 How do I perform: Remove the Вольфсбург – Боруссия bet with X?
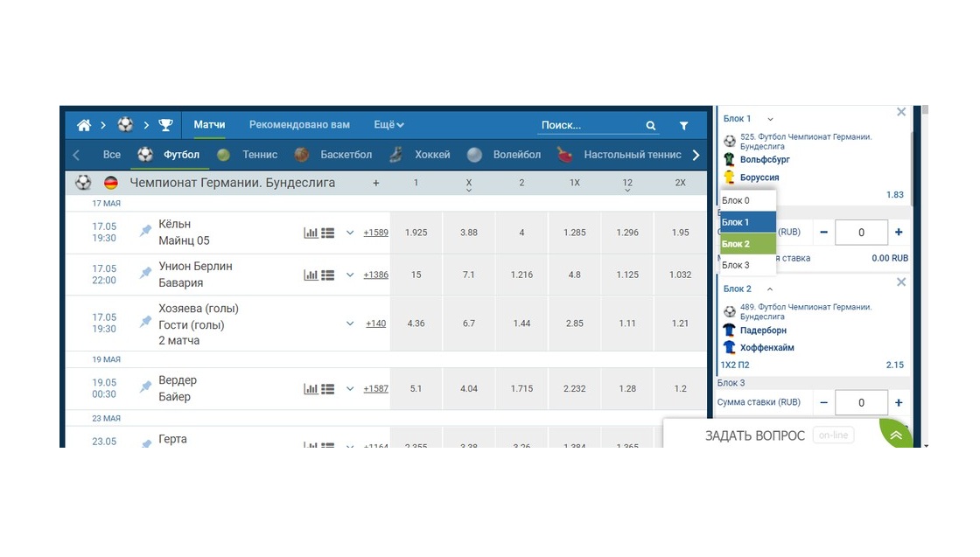[x=901, y=112]
